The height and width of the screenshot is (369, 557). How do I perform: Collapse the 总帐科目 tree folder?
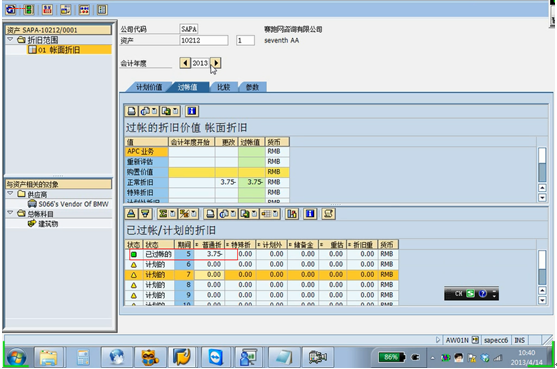(x=10, y=213)
